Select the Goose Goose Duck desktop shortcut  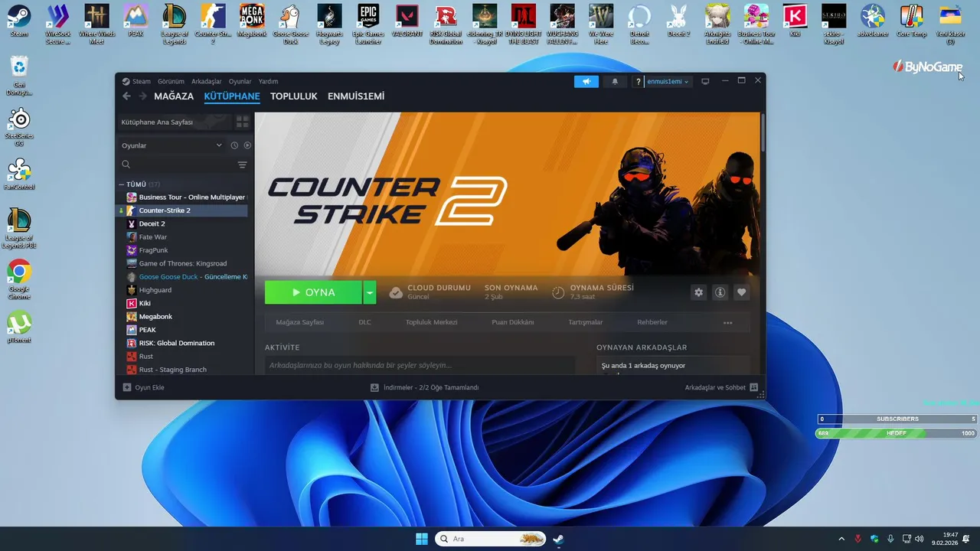coord(291,24)
